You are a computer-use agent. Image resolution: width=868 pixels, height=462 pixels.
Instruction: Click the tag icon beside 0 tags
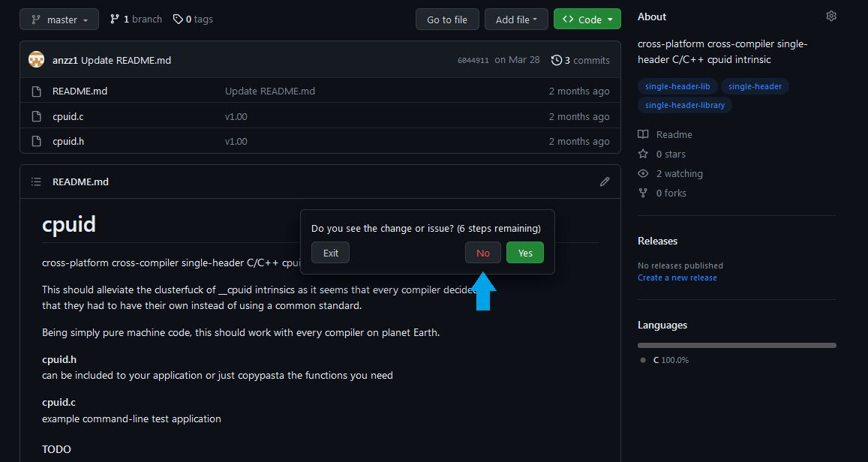tap(178, 19)
